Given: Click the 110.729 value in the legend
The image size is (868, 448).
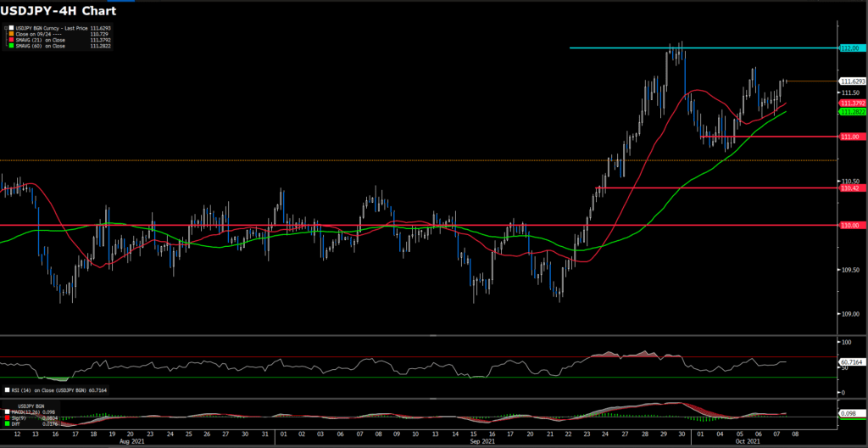Looking at the screenshot, I should coord(99,34).
